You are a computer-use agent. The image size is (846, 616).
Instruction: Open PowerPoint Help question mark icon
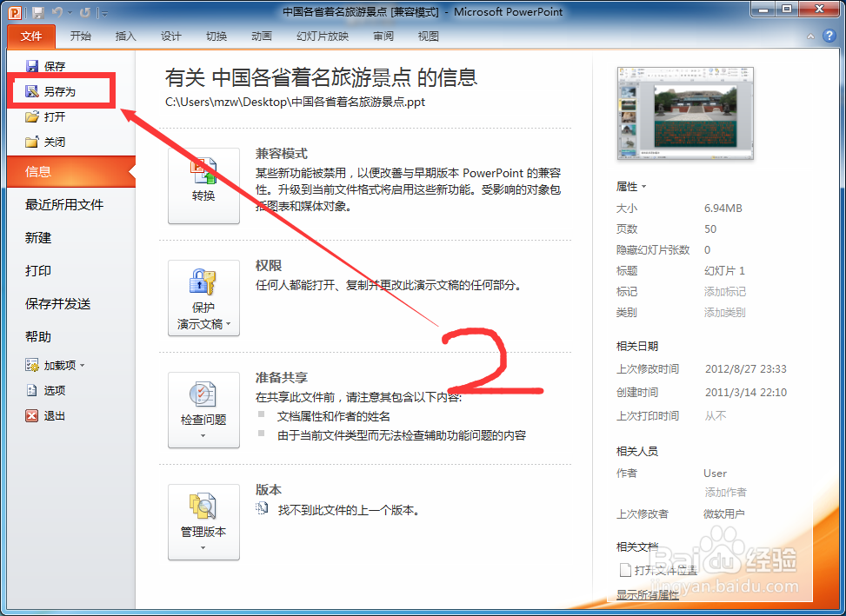pos(829,36)
